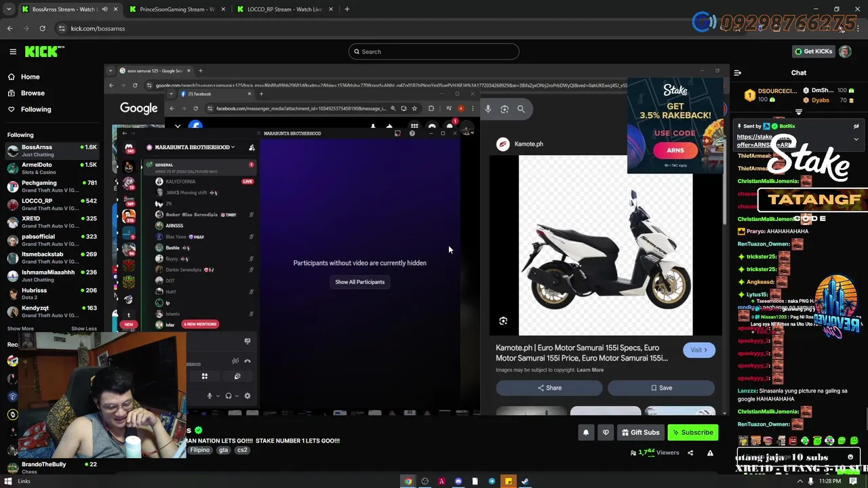Expand the Facebook page chevron menu
This screenshot has height=488, width=868.
point(178,126)
